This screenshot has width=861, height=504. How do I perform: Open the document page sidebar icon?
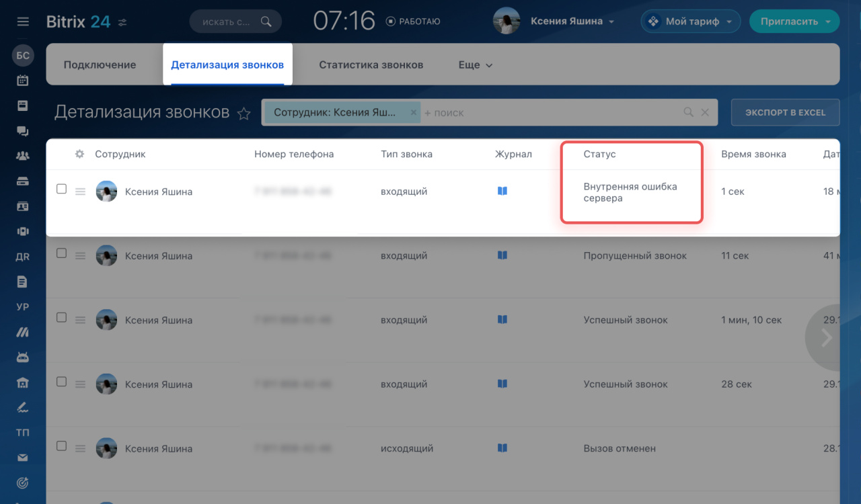pyautogui.click(x=23, y=282)
